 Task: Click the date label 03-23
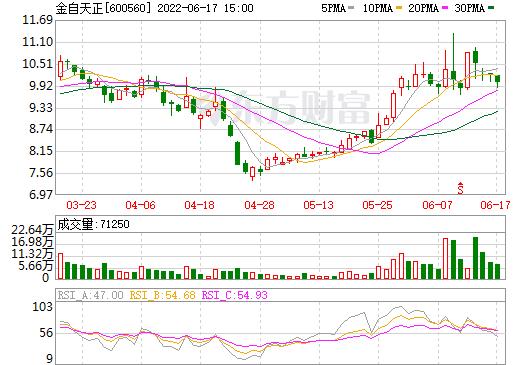pyautogui.click(x=81, y=205)
